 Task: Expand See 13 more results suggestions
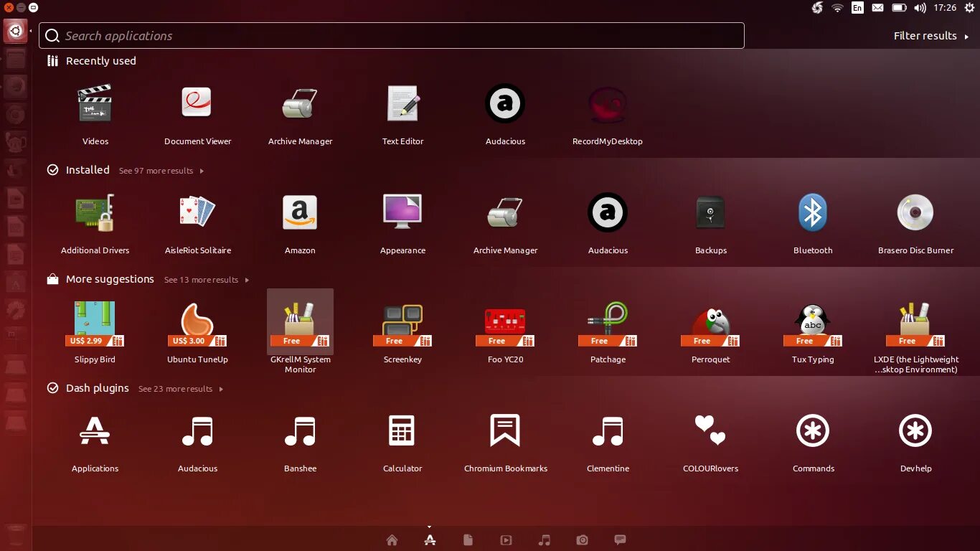tap(207, 280)
